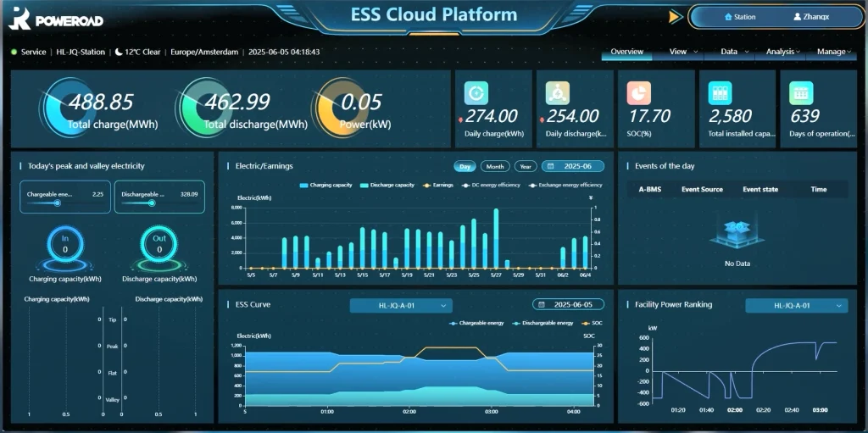Image resolution: width=868 pixels, height=433 pixels.
Task: Click the Daily discharge icon
Action: pos(557,93)
